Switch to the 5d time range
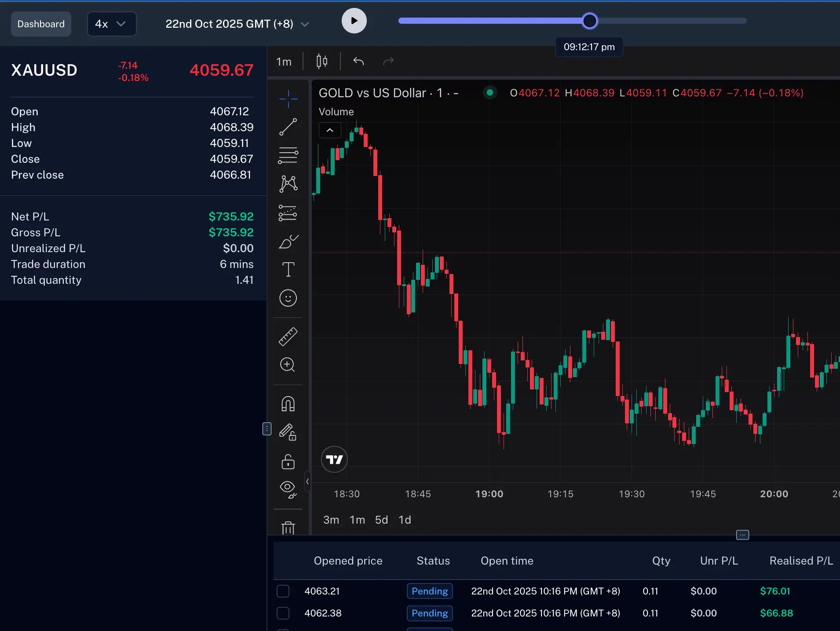Screen dimensions: 840x631 pyautogui.click(x=381, y=520)
